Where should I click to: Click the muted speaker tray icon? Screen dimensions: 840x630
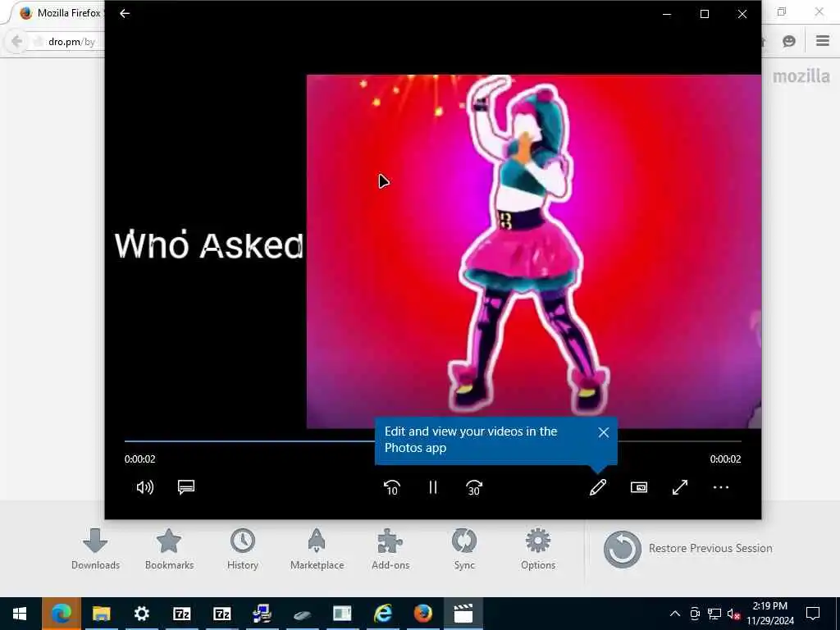coord(733,614)
